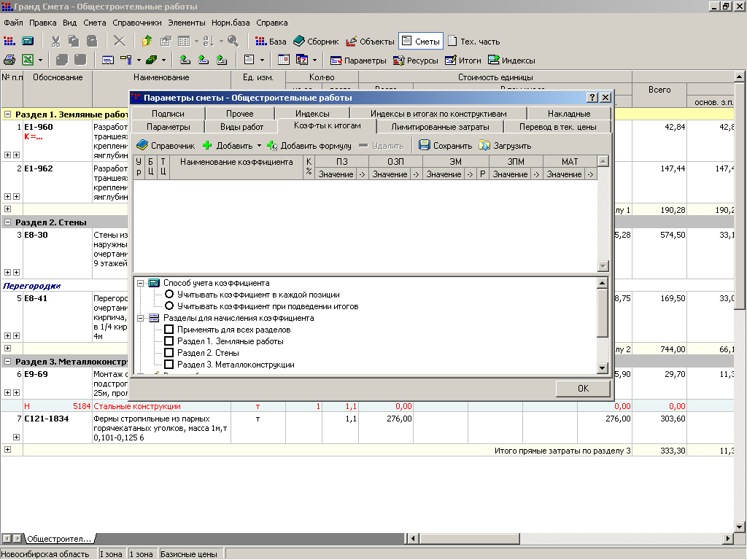Switch to Накладные tab
This screenshot has width=747, height=560.
pos(569,114)
